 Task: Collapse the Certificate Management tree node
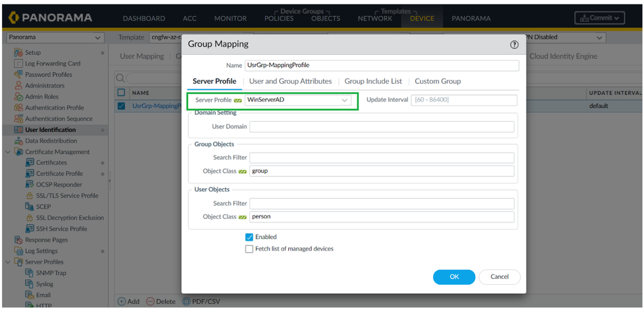(x=8, y=152)
